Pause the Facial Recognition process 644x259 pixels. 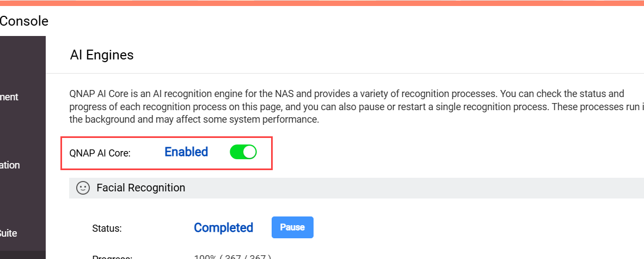coord(292,227)
